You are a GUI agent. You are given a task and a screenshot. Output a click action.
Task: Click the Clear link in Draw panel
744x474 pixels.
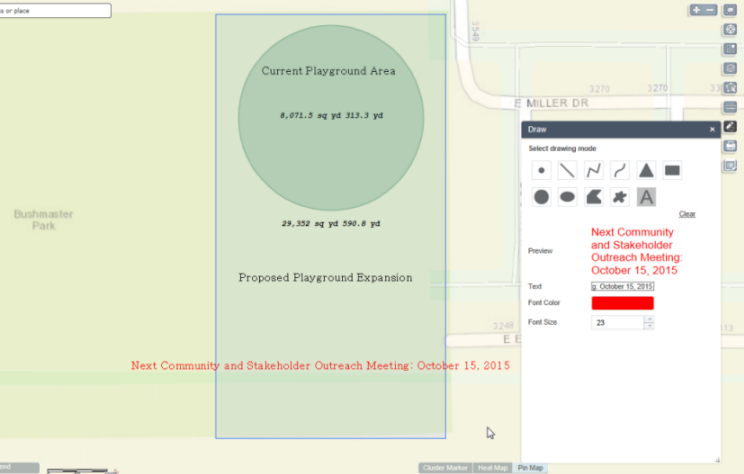(x=686, y=214)
